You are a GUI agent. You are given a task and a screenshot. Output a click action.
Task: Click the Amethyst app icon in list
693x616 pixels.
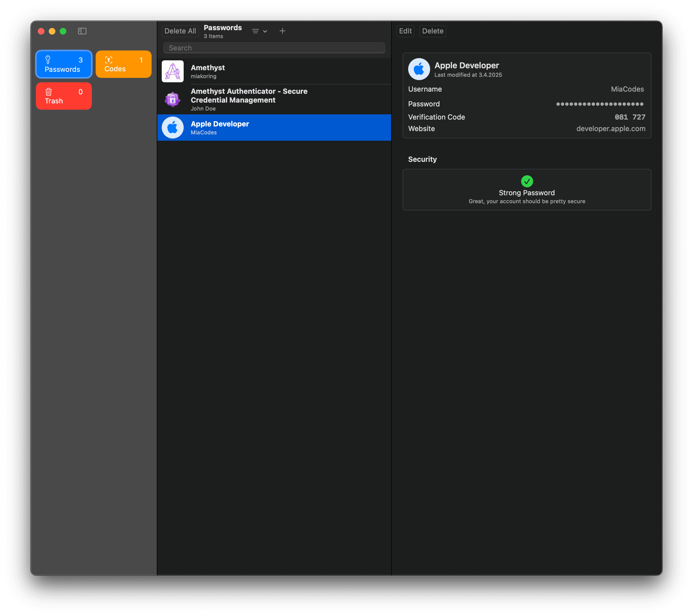(173, 71)
